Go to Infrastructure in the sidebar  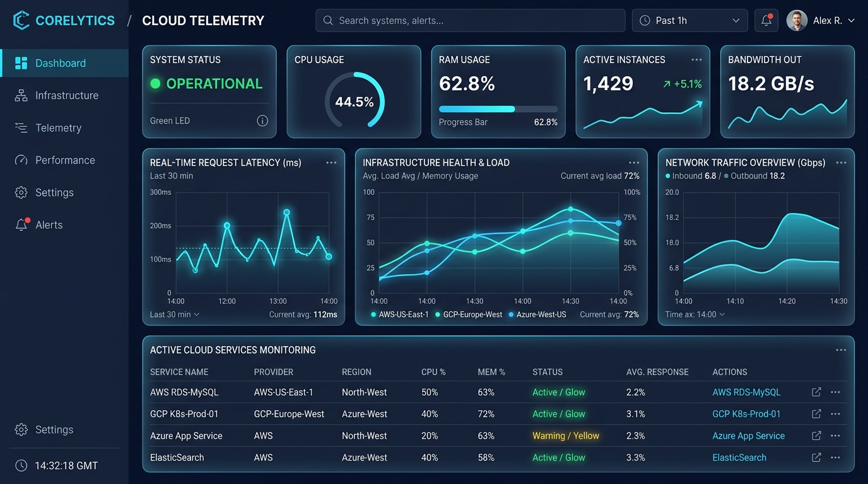tap(64, 95)
